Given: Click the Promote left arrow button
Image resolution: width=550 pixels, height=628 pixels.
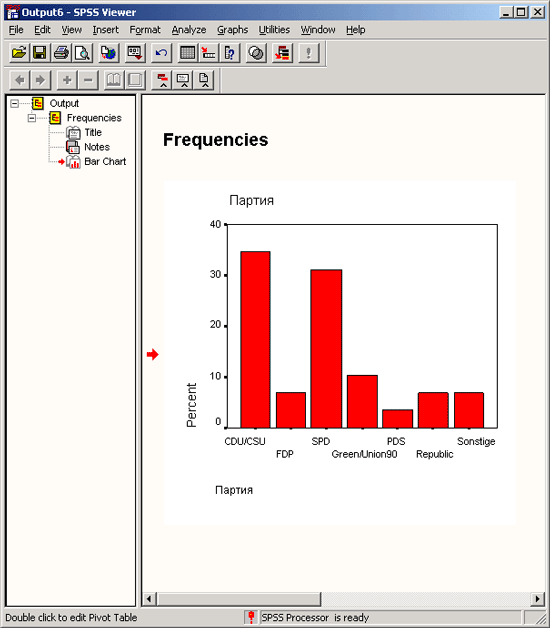Looking at the screenshot, I should click(20, 80).
